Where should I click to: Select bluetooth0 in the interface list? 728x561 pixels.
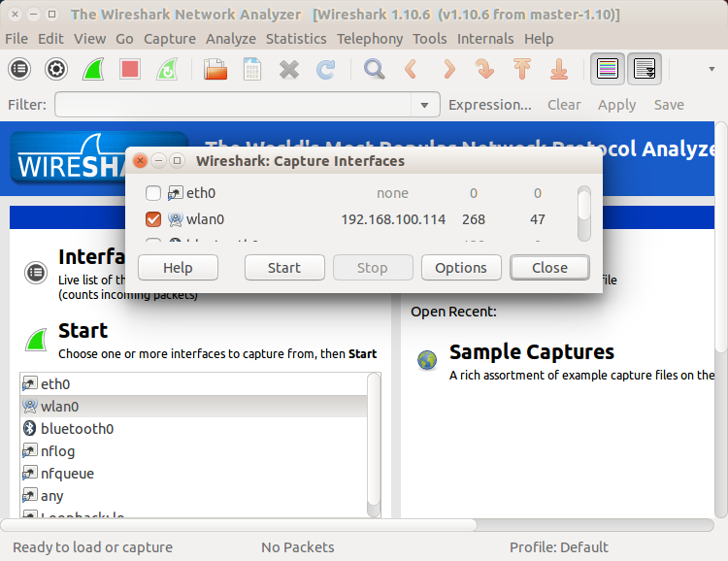194,429
